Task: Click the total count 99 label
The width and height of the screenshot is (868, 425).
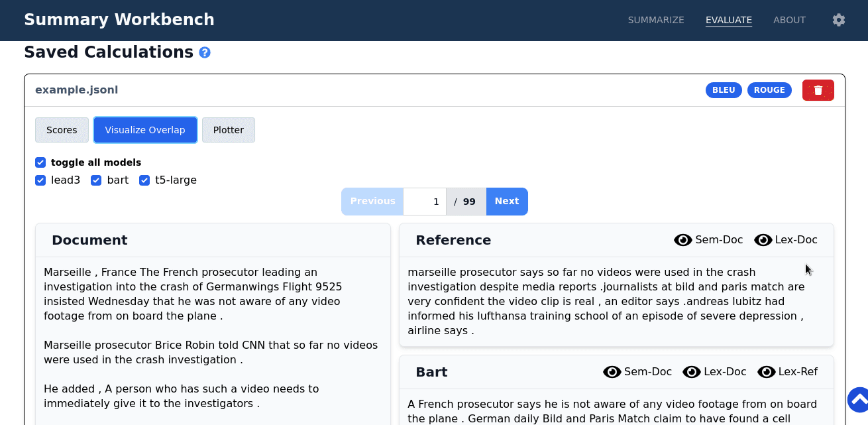Action: pos(469,202)
